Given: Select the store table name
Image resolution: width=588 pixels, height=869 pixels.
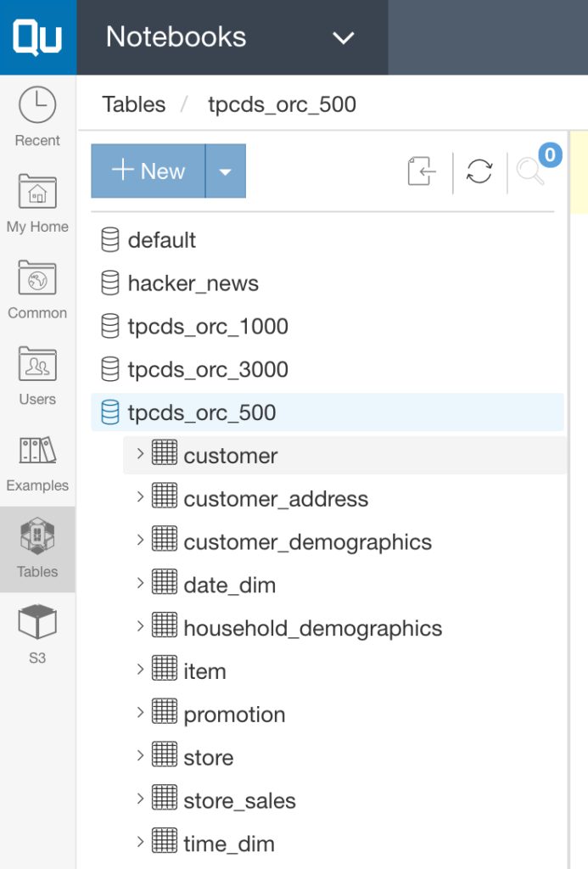Looking at the screenshot, I should [209, 758].
